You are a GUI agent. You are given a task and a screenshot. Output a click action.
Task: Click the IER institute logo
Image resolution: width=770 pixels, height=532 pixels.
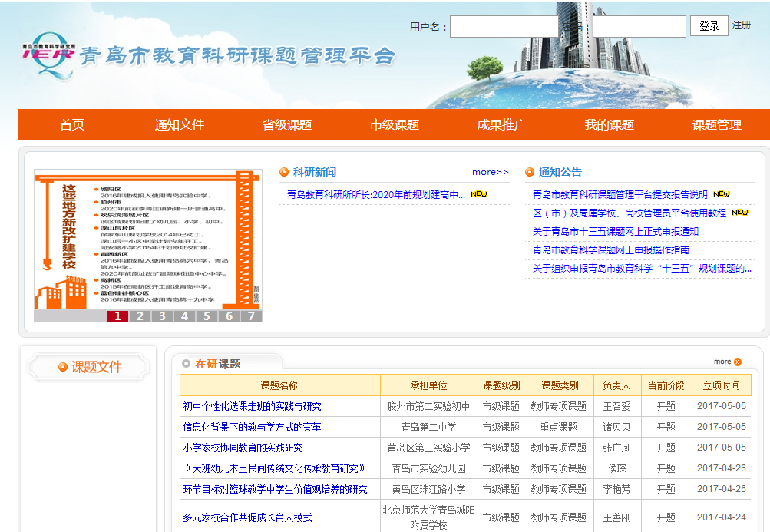pos(48,55)
